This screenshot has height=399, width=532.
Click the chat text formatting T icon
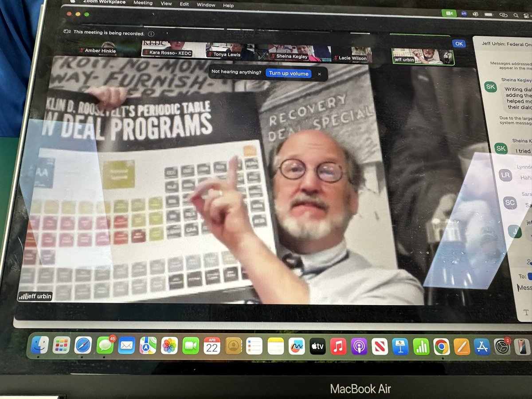click(526, 313)
